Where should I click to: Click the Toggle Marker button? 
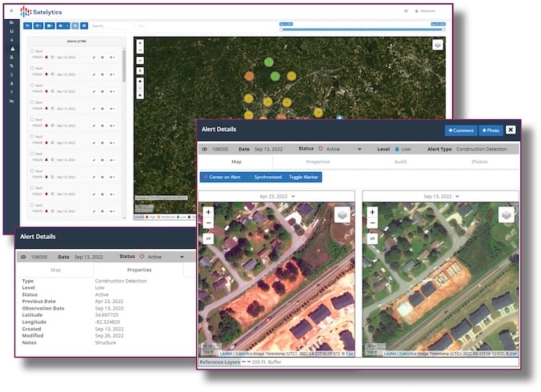point(302,176)
